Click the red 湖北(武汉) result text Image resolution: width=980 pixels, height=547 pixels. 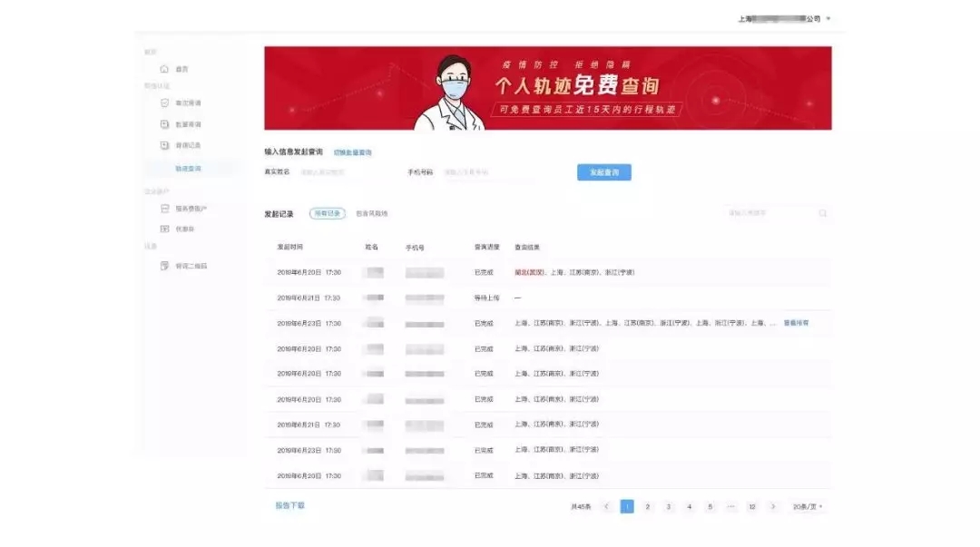coord(529,272)
